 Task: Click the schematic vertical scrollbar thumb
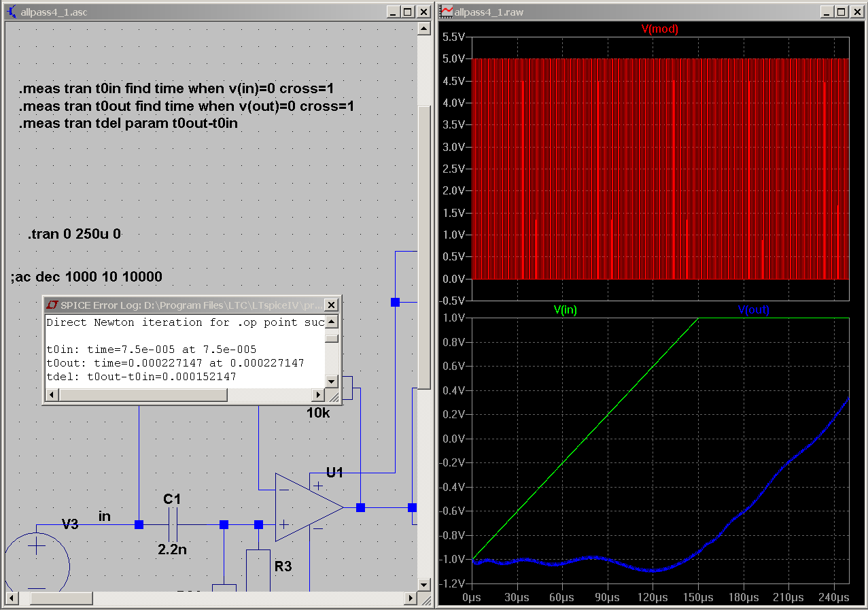(x=423, y=247)
